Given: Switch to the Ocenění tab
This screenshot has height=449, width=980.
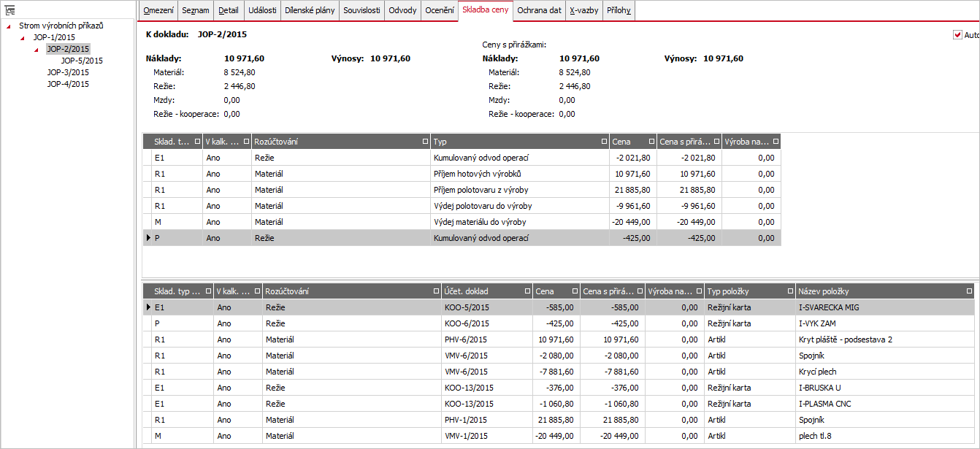Looking at the screenshot, I should [x=440, y=11].
